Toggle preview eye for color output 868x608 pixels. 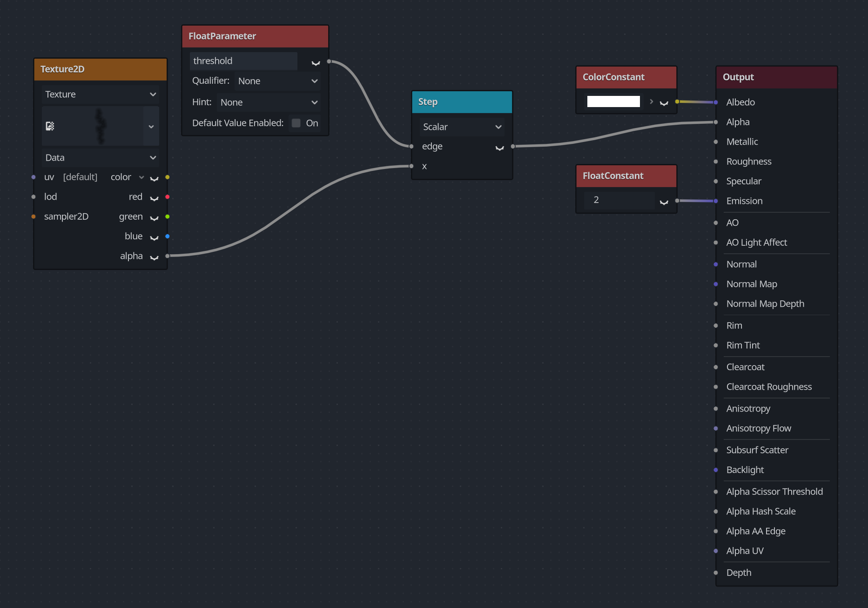point(155,178)
